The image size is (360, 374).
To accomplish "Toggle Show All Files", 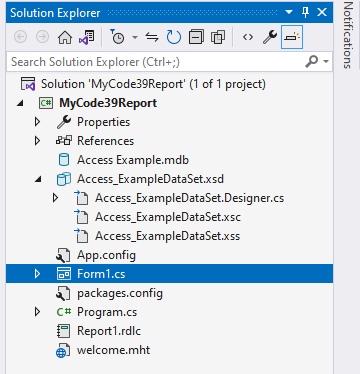I will 218,37.
